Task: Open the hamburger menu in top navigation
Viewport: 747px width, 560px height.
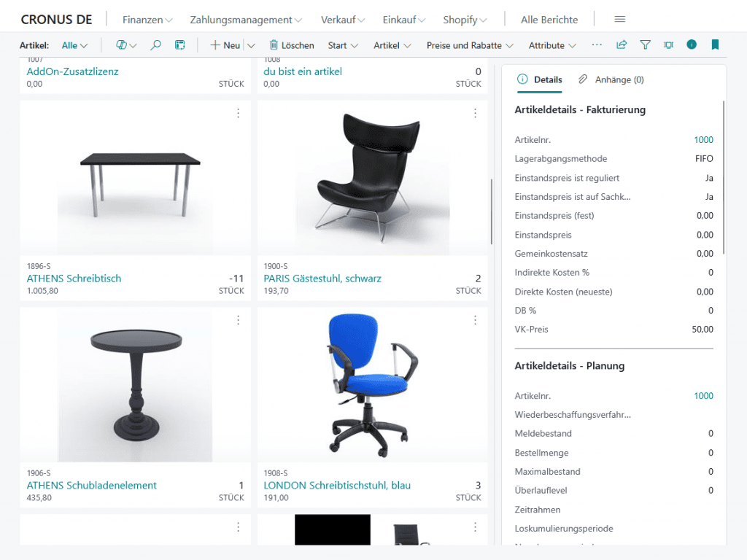Action: tap(619, 20)
